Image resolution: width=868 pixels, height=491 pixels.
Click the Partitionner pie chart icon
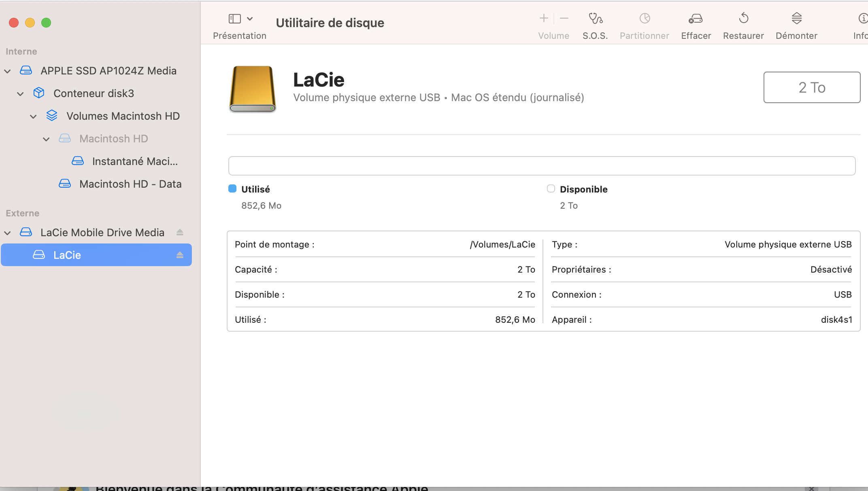click(645, 19)
